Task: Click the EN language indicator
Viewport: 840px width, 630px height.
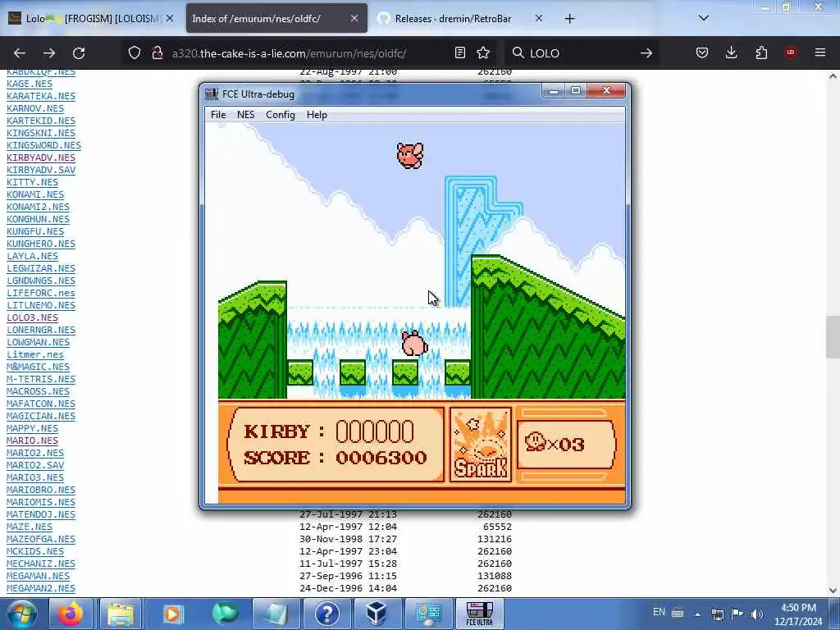Action: point(659,612)
